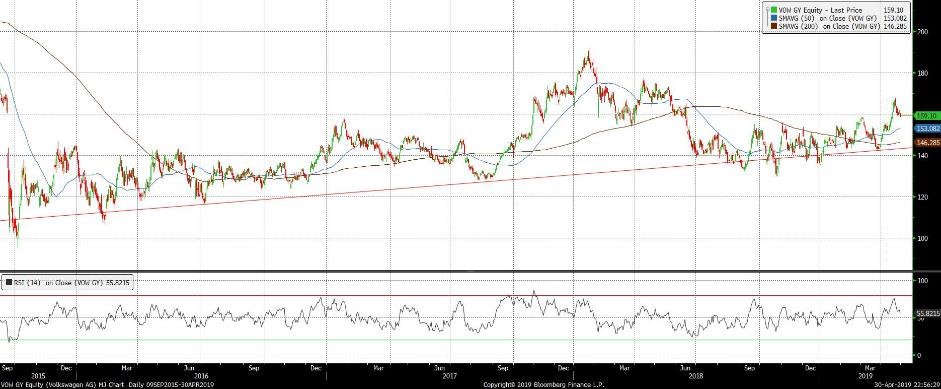Click the brown SMAVG (200) legend swatch
The width and height of the screenshot is (941, 389).
(774, 26)
